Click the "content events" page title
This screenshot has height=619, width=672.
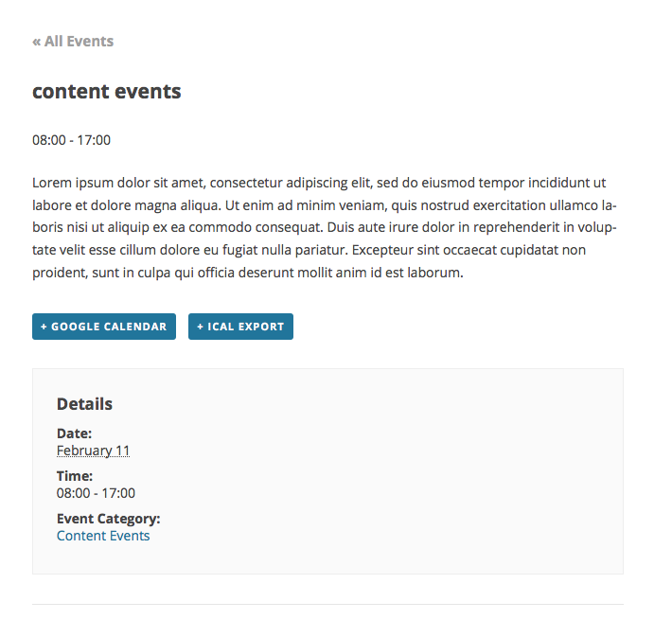pos(106,92)
